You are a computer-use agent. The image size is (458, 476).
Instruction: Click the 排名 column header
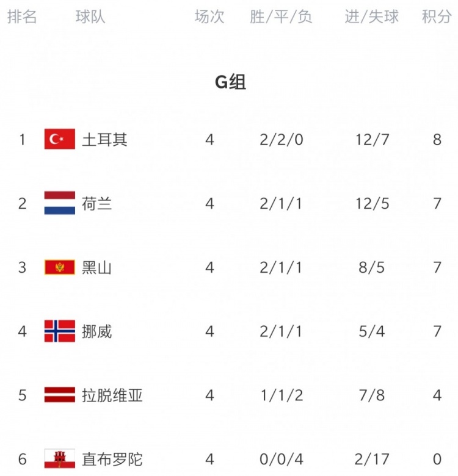point(22,16)
